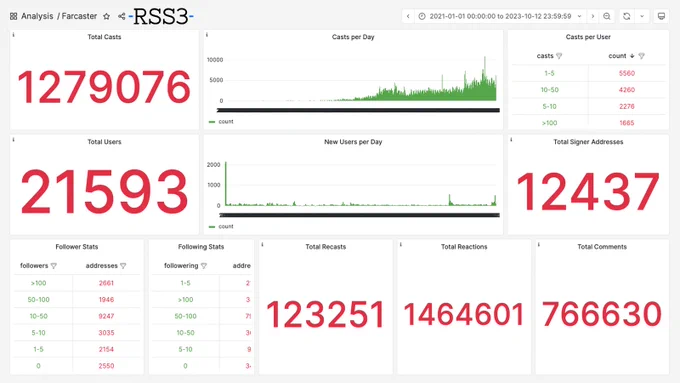Click the 9247 addresses cell

pyautogui.click(x=106, y=316)
